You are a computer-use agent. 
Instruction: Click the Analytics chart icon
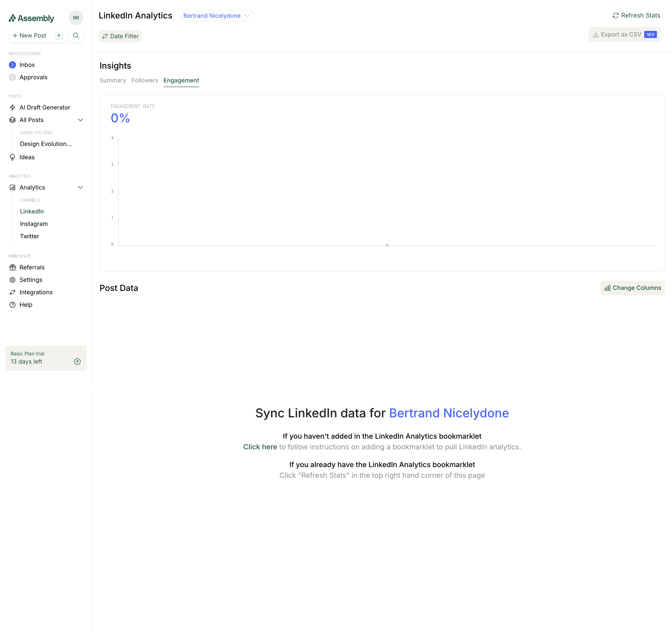click(x=13, y=188)
